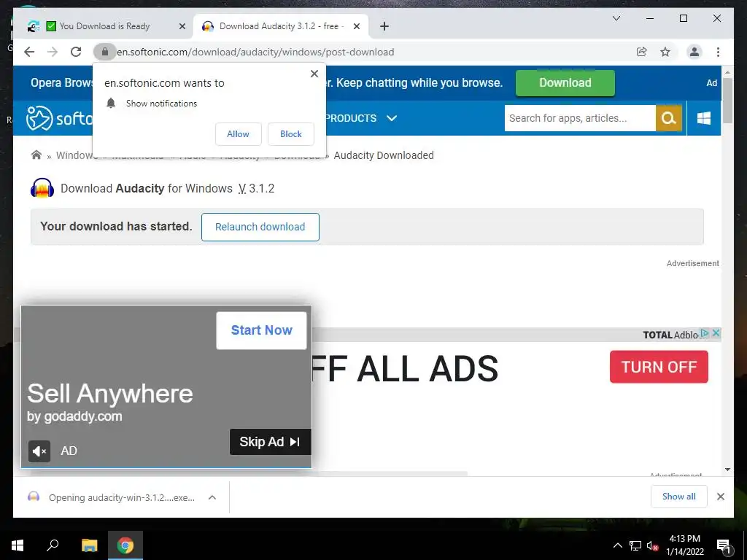Click the Softonic logo
Viewport: 747px width, 560px height.
(58, 118)
